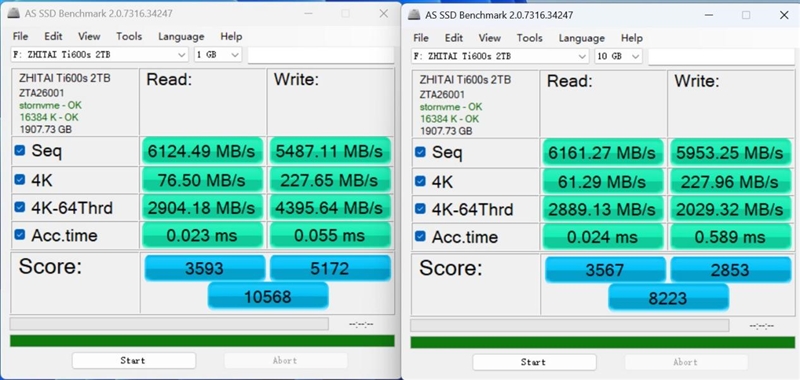
Task: Click Abort button in left window
Action: (x=286, y=360)
